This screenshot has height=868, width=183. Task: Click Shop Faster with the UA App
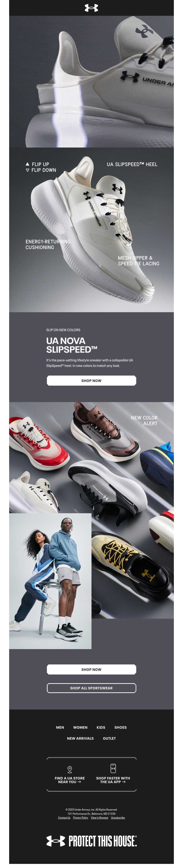(x=113, y=780)
